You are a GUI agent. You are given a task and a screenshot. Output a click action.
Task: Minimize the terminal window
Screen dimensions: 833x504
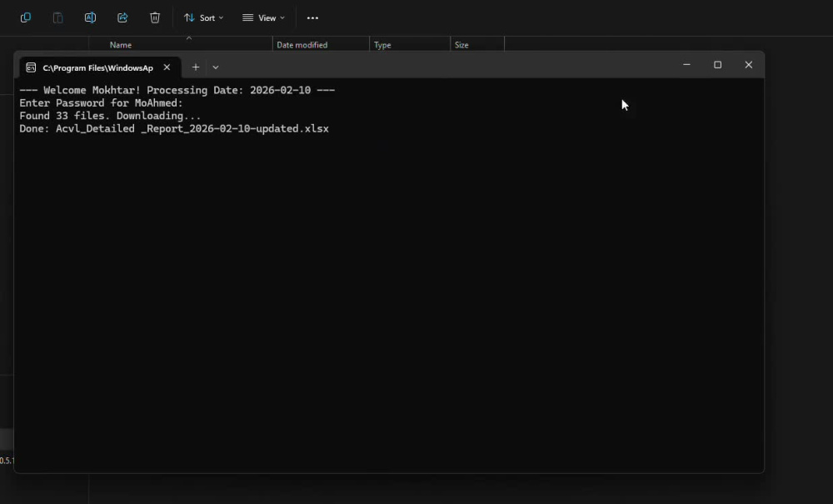[x=686, y=65]
